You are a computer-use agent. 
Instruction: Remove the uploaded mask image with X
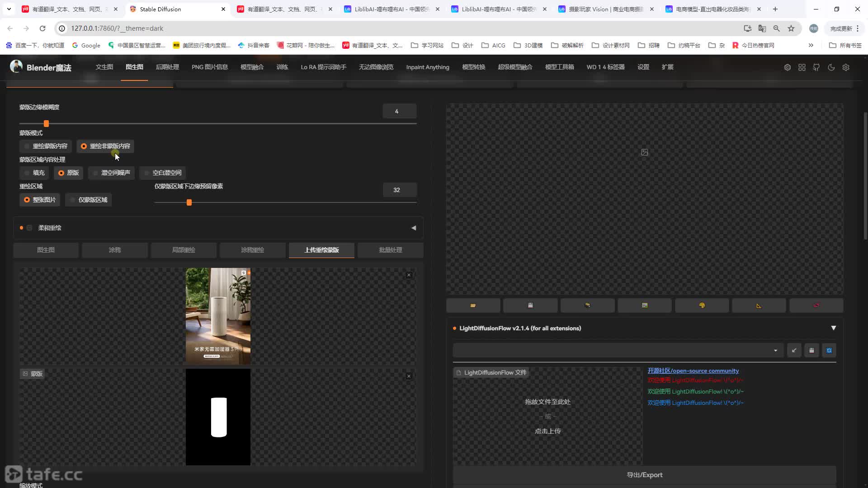[409, 376]
